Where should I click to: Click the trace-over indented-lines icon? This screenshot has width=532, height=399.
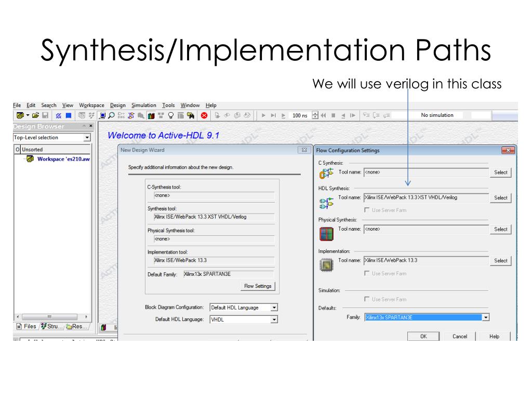[366, 115]
